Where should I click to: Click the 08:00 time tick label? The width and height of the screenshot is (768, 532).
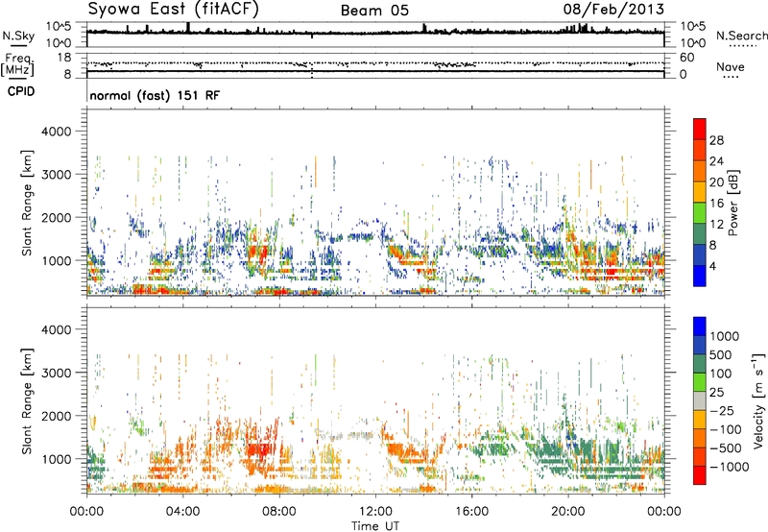coord(279,512)
